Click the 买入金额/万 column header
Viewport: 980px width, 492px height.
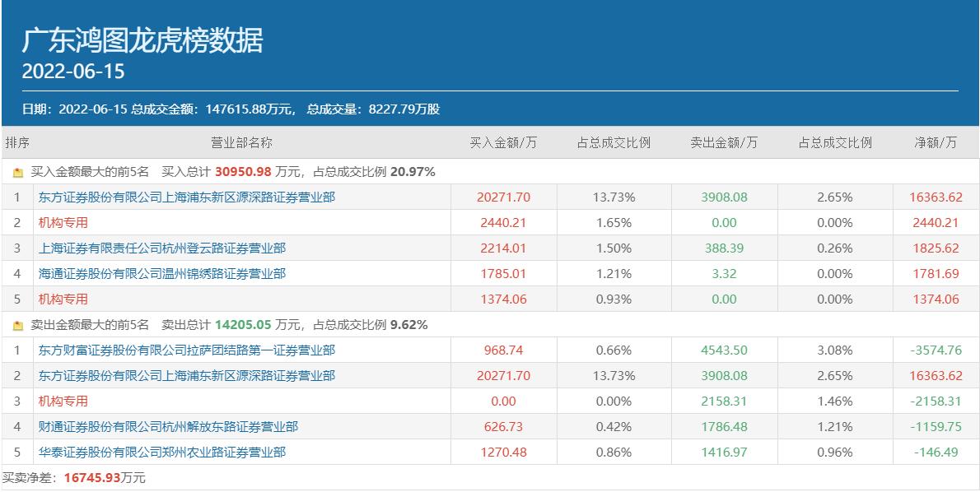pos(503,143)
